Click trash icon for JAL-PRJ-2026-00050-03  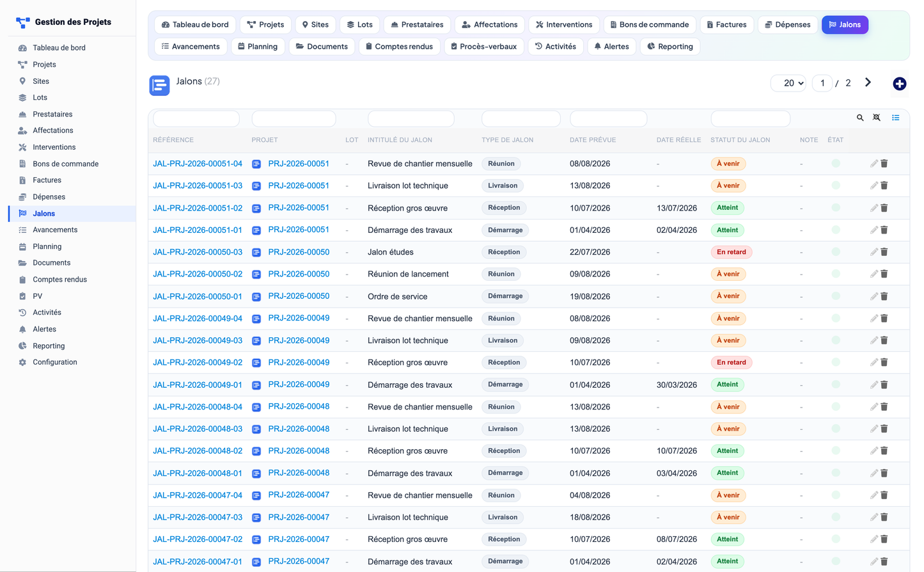point(884,252)
